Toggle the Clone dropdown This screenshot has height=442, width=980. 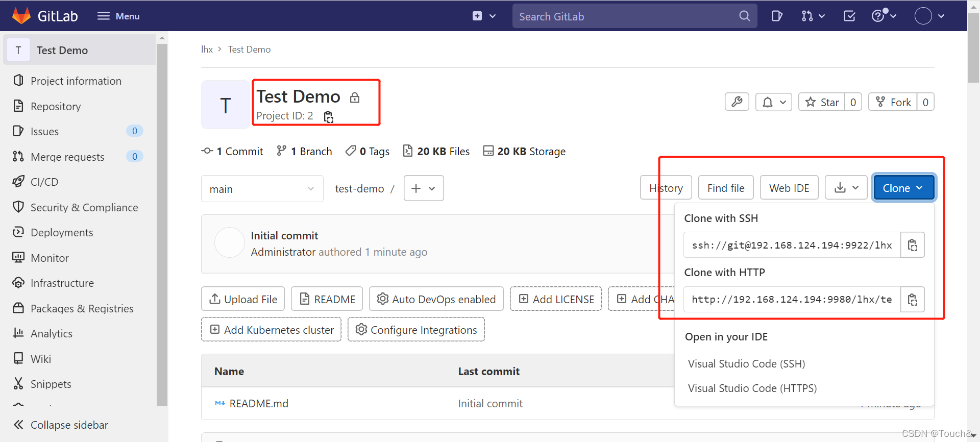tap(903, 188)
